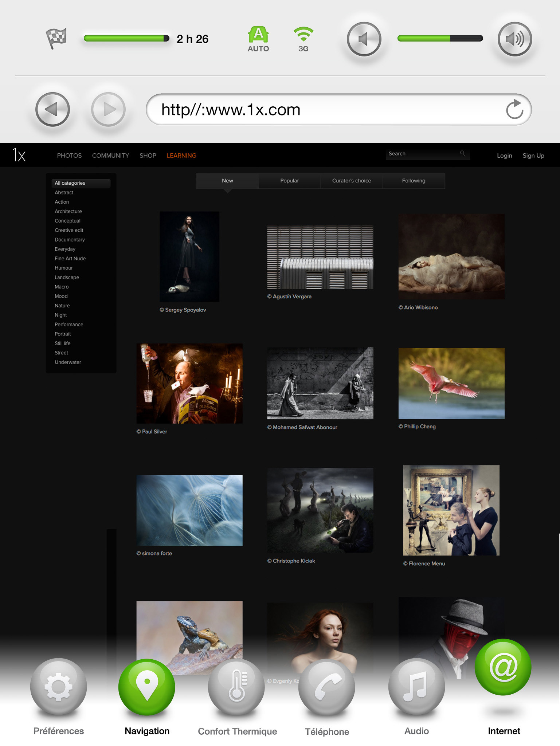Select the Landscape category
Screen dimensions: 560x746
coord(67,278)
